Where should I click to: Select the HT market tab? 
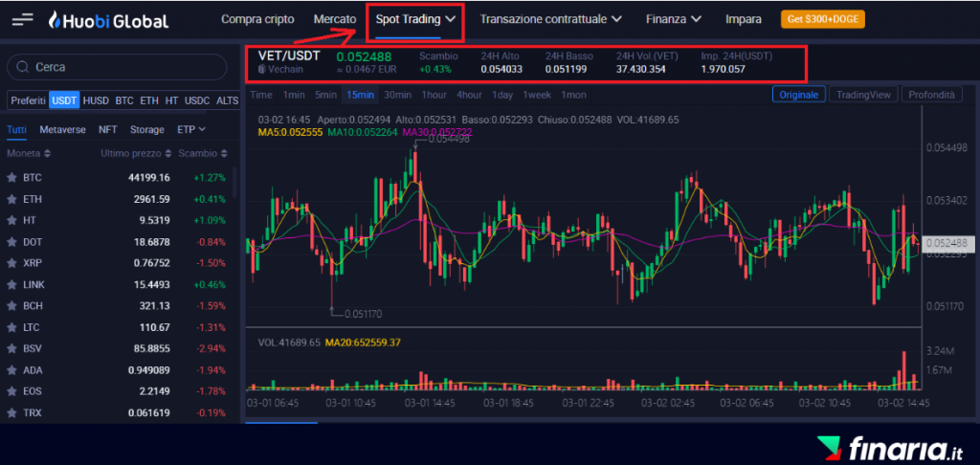[171, 100]
